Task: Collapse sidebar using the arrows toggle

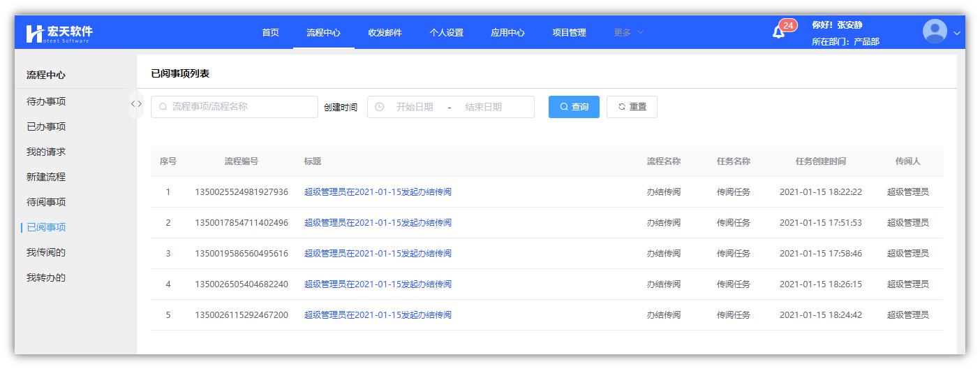Action: pos(136,104)
